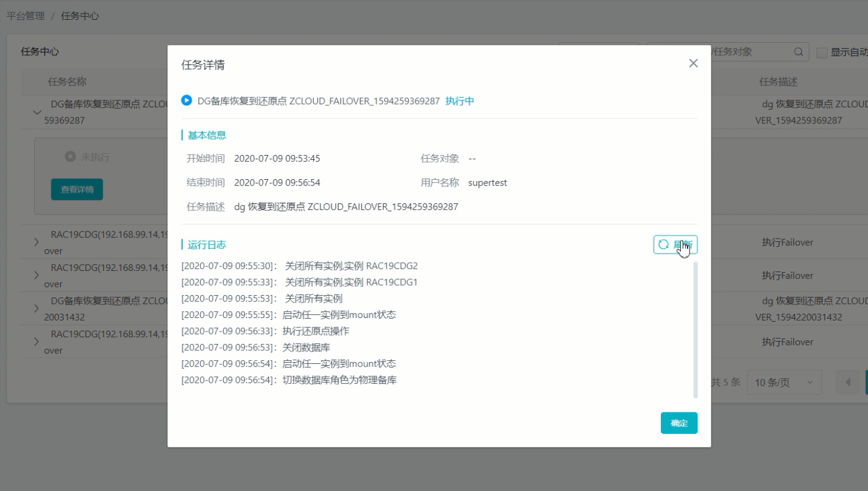This screenshot has width=868, height=491.
Task: Click the previous page arrow in pagination
Action: click(x=846, y=382)
